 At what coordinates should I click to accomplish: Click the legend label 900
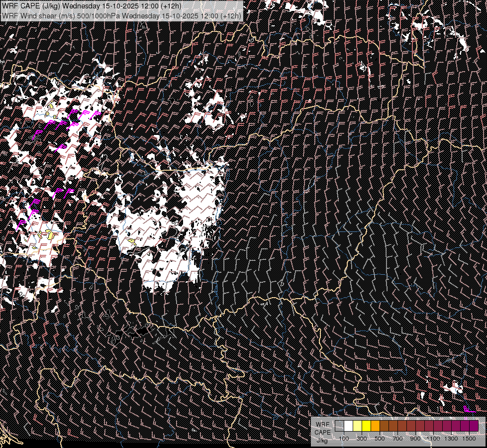coord(415,439)
